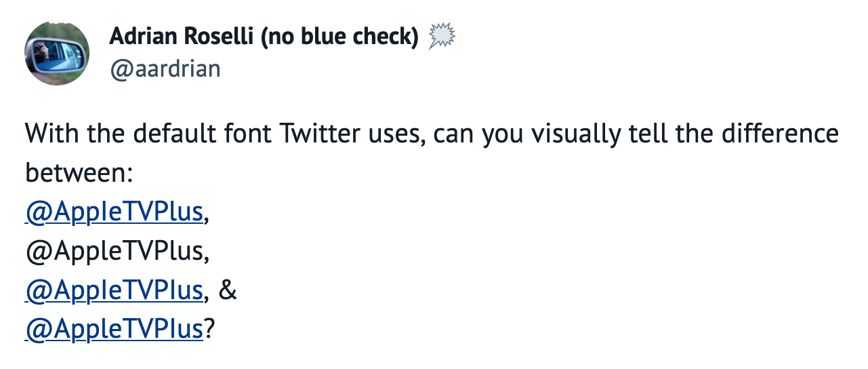Image resolution: width=868 pixels, height=369 pixels.
Task: Open the @AppleTVPlus link followed by ampersand
Action: (114, 291)
